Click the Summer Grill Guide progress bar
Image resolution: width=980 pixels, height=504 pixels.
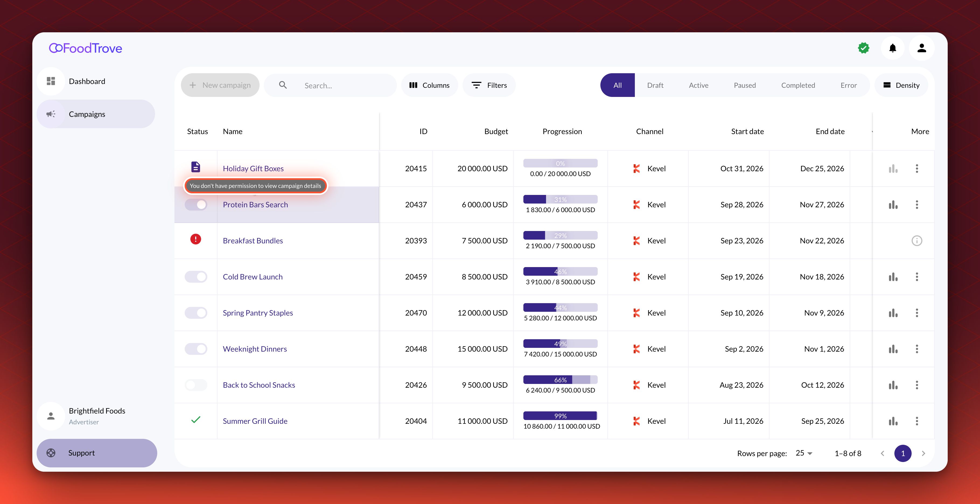[560, 416]
